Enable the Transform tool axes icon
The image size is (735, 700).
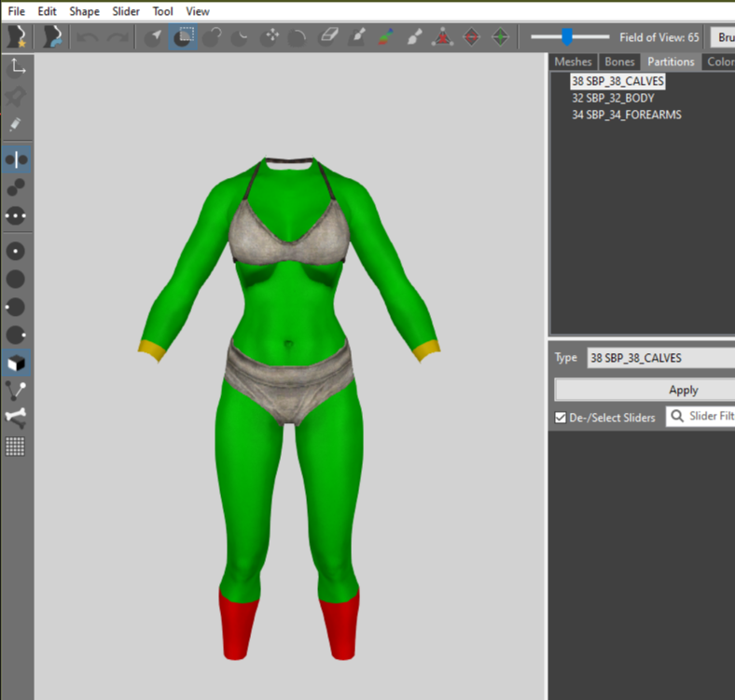click(17, 67)
